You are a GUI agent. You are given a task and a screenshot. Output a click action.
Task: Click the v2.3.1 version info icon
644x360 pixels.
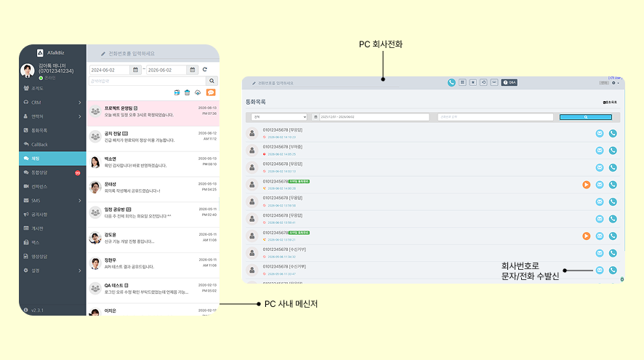pos(26,311)
